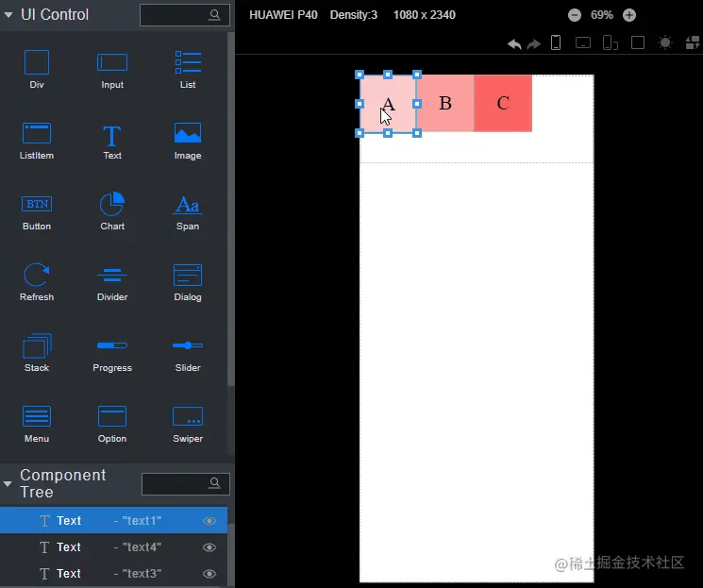Toggle the brightness theme icon
The height and width of the screenshot is (588, 703).
(x=665, y=42)
